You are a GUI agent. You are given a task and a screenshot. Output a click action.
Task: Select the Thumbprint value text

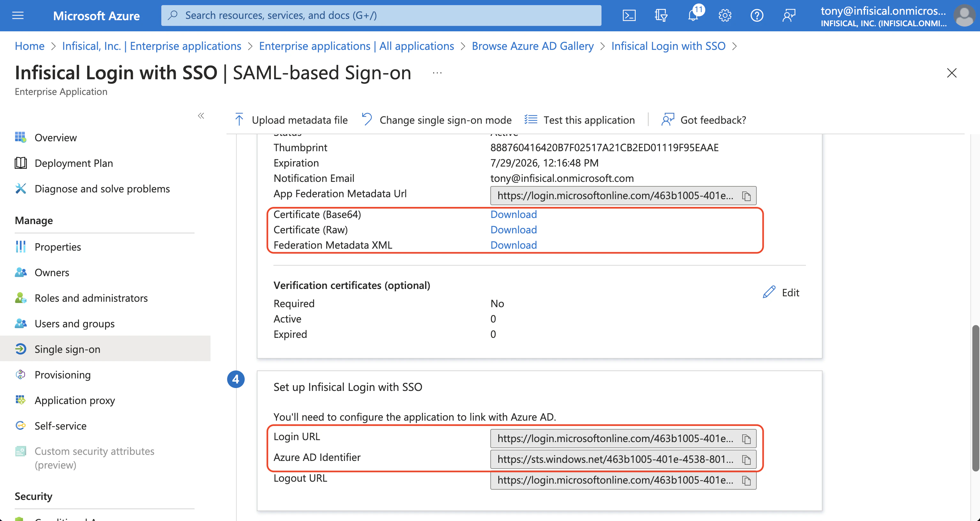point(604,147)
